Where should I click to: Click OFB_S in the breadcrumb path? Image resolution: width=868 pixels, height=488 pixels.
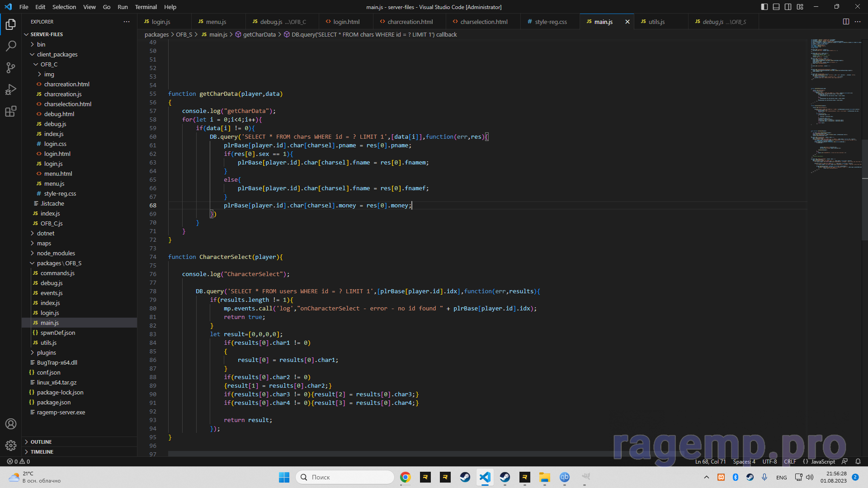point(184,34)
